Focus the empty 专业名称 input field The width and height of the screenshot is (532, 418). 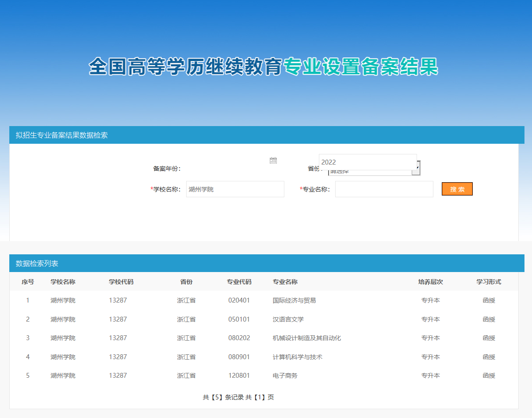(x=384, y=189)
